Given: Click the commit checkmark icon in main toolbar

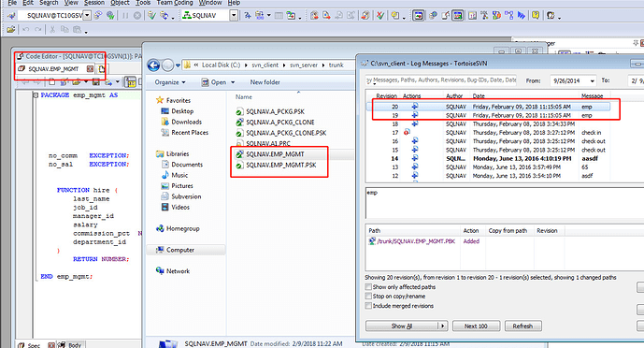Looking at the screenshot, I should [x=151, y=16].
